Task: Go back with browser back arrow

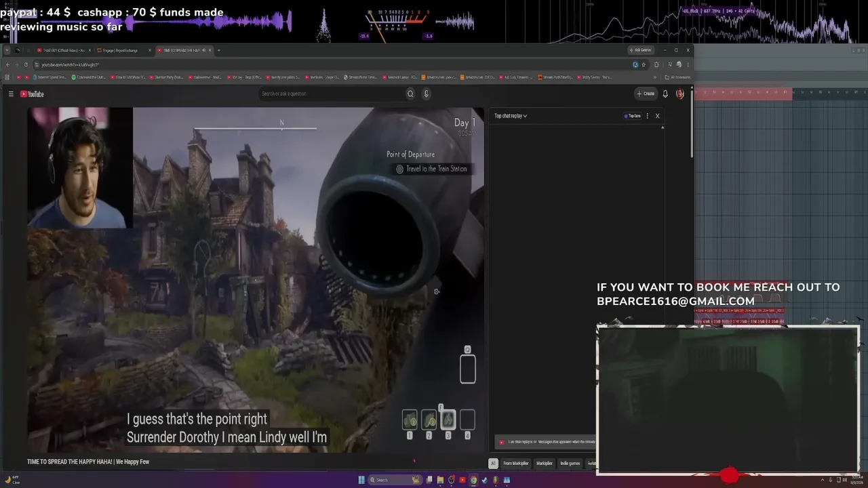Action: coord(8,64)
